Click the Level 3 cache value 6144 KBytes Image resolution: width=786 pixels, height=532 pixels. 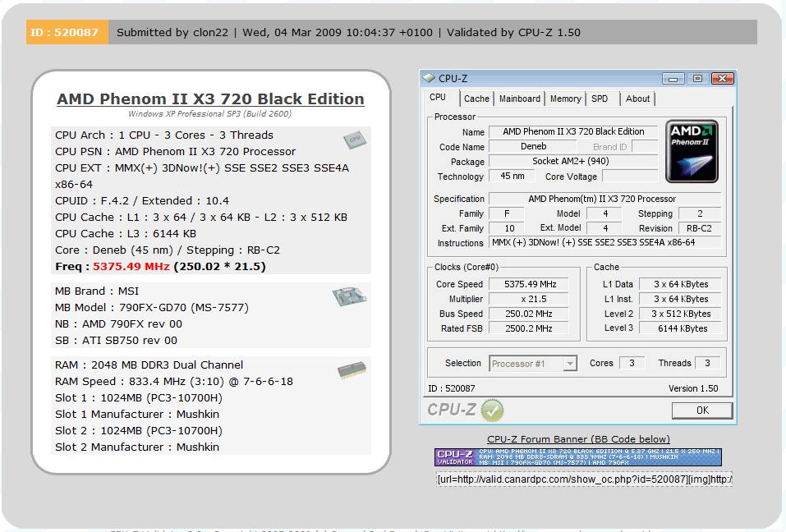(681, 328)
